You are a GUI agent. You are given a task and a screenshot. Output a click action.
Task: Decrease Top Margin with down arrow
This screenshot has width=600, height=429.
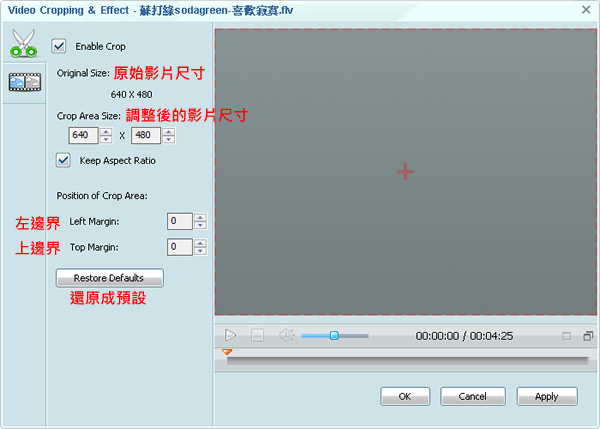pyautogui.click(x=200, y=251)
